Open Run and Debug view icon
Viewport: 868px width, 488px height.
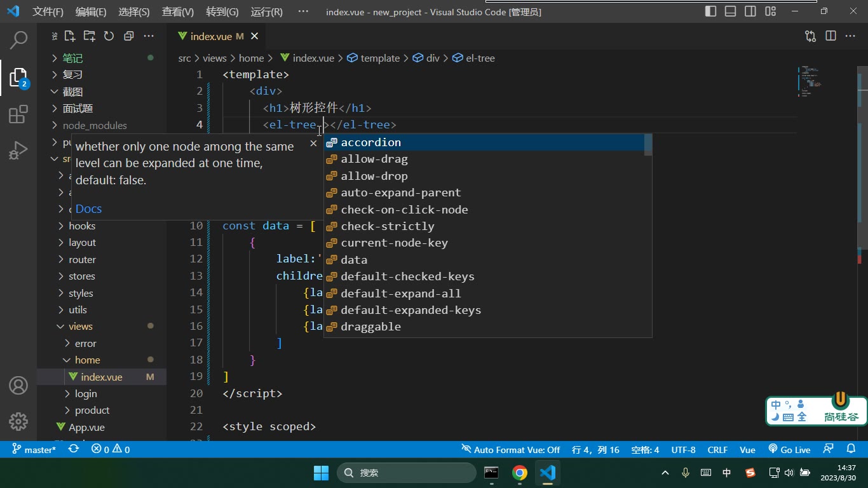click(18, 151)
